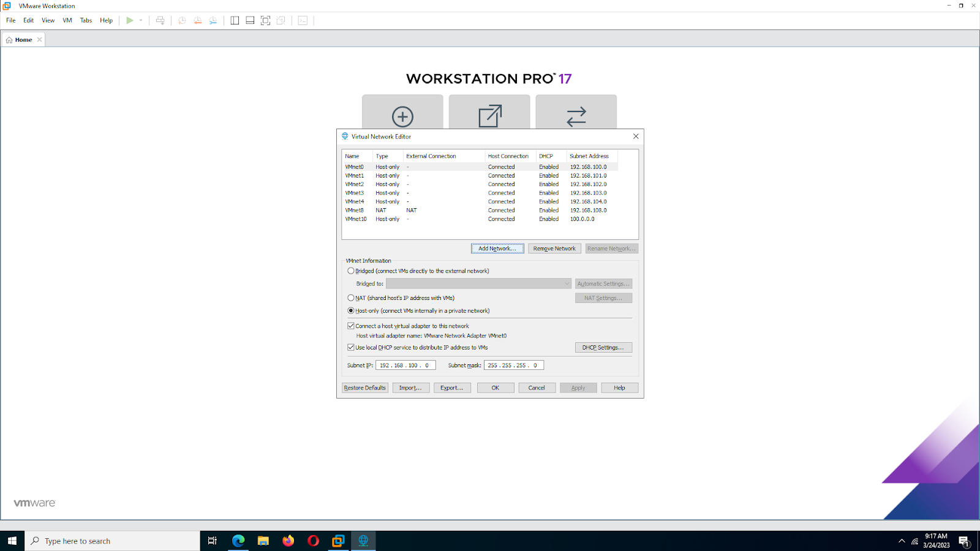This screenshot has width=980, height=551.
Task: Open the File menu
Action: 11,20
